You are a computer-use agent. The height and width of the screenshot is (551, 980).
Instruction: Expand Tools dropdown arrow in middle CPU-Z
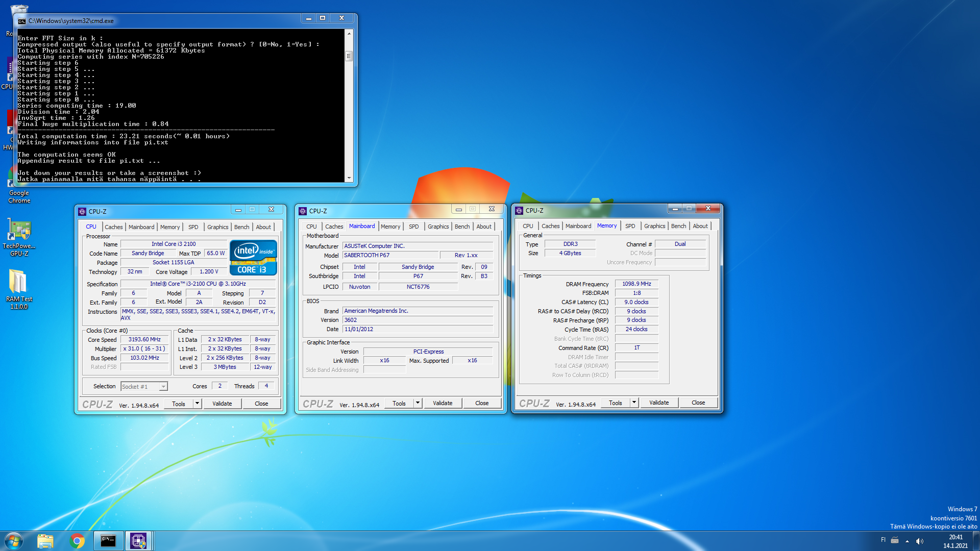click(418, 403)
